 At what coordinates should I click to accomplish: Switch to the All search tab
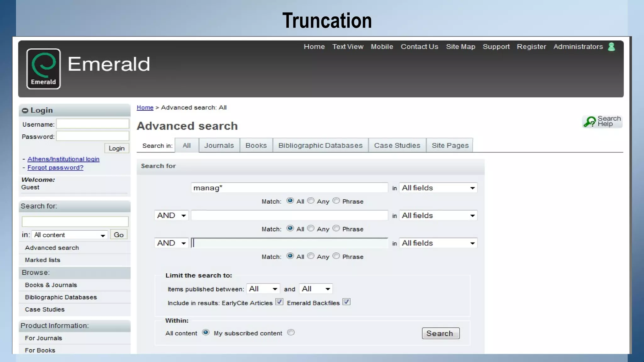[187, 145]
